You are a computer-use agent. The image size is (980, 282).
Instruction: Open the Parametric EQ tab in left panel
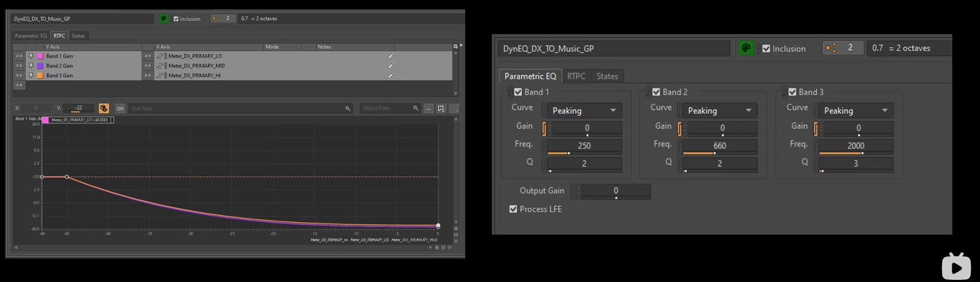pos(30,36)
